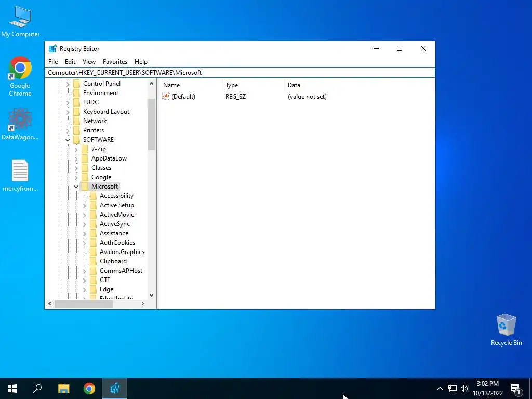532x399 pixels.
Task: Select the Avalon.Graphics key
Action: click(x=122, y=252)
